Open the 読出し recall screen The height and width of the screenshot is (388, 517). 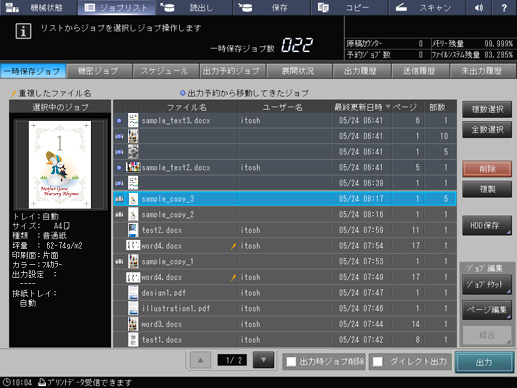coord(194,7)
